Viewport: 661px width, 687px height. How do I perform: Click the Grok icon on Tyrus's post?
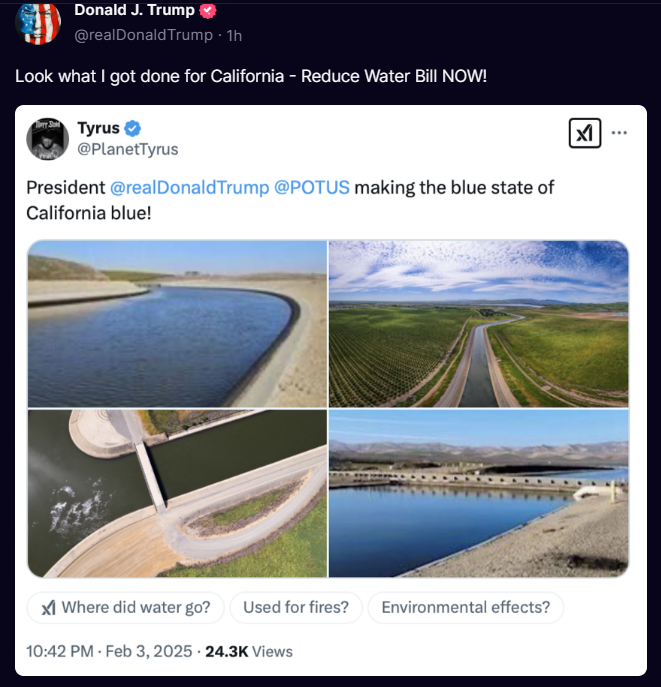coord(584,133)
